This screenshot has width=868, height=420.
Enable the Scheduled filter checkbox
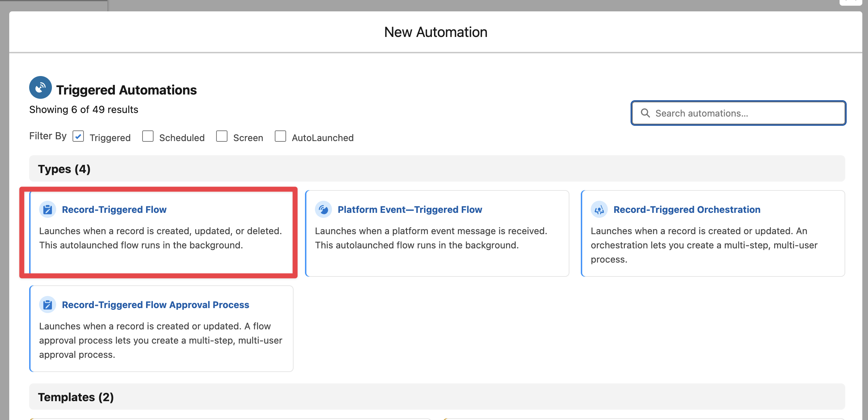[148, 136]
